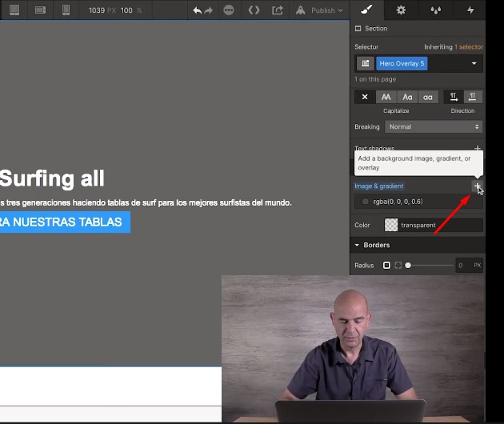Click the redo arrow
504x424 pixels.
tap(210, 10)
